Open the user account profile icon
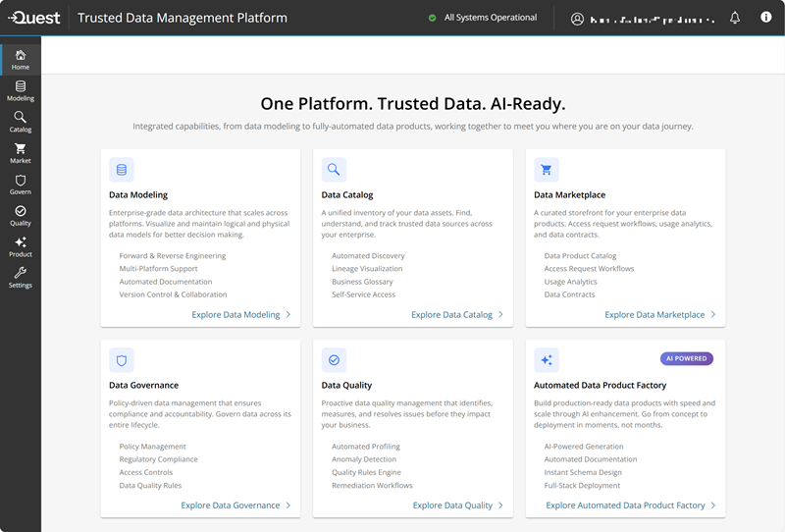Viewport: 785px width, 532px height. (577, 19)
